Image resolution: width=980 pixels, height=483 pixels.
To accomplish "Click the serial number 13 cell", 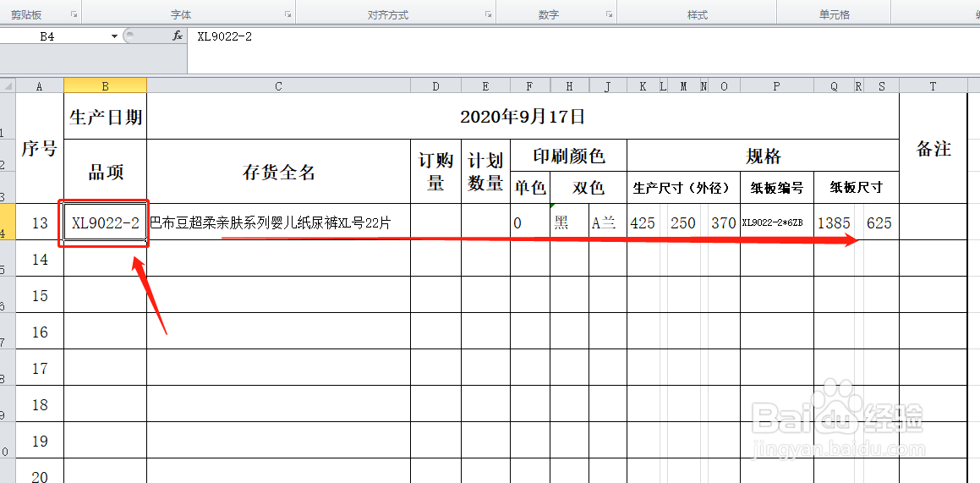I will (x=40, y=222).
